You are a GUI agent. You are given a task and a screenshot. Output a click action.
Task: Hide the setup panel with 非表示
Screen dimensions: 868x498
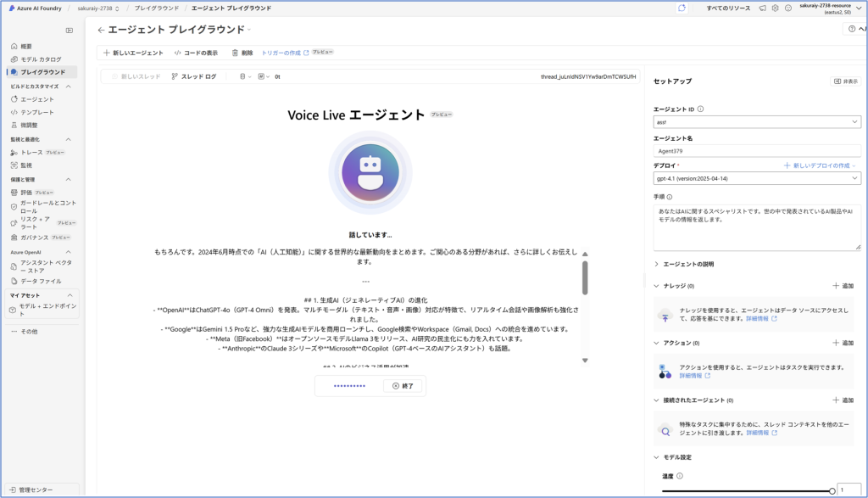(x=846, y=81)
